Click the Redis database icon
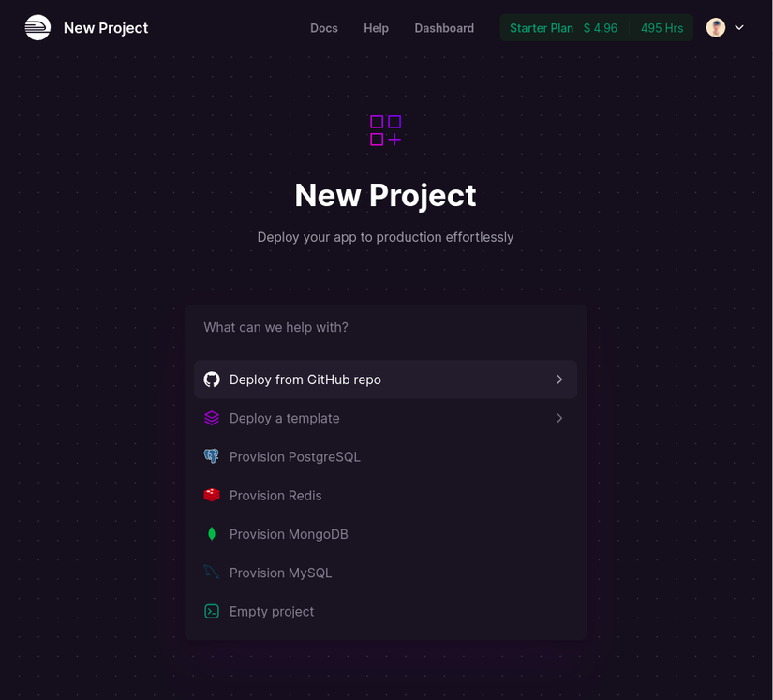Image resolution: width=773 pixels, height=700 pixels. pyautogui.click(x=211, y=495)
